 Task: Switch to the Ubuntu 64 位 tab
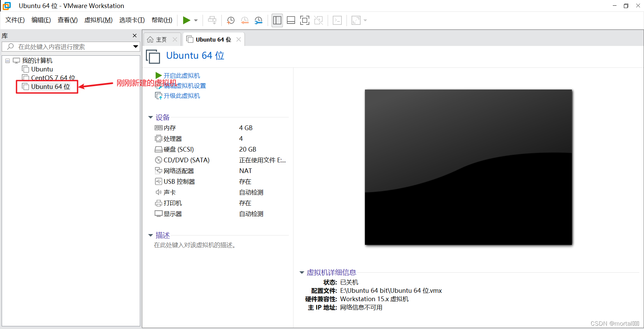(x=213, y=40)
